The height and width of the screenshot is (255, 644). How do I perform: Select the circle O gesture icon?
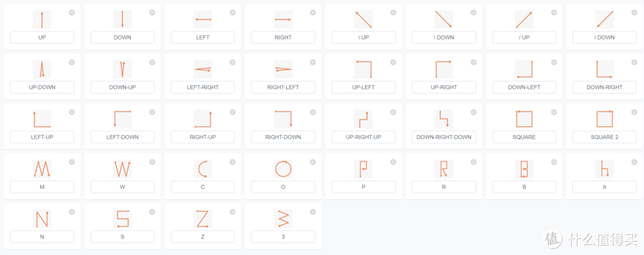point(283,169)
